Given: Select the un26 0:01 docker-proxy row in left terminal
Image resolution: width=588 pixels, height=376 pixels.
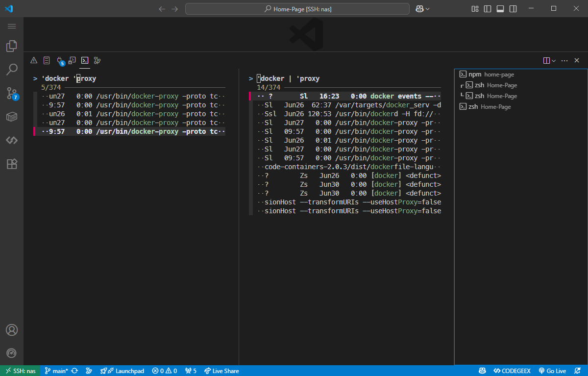Looking at the screenshot, I should [129, 114].
